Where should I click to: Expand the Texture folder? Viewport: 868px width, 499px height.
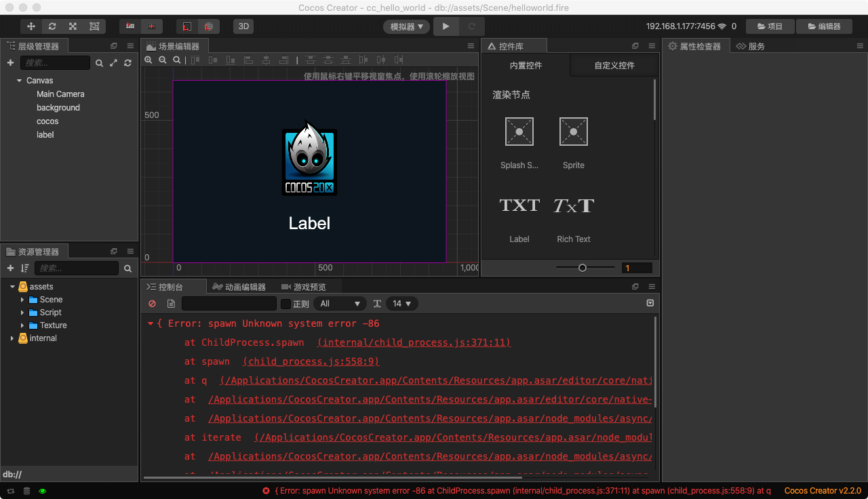tap(22, 325)
